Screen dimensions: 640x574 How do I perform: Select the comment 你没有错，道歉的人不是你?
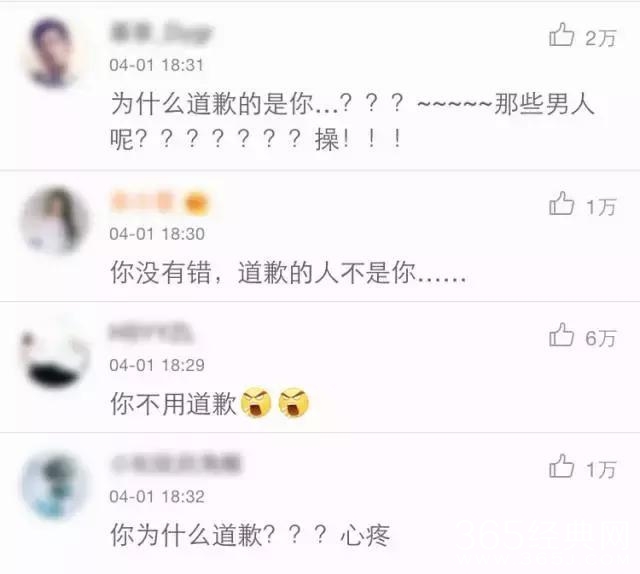tap(288, 273)
